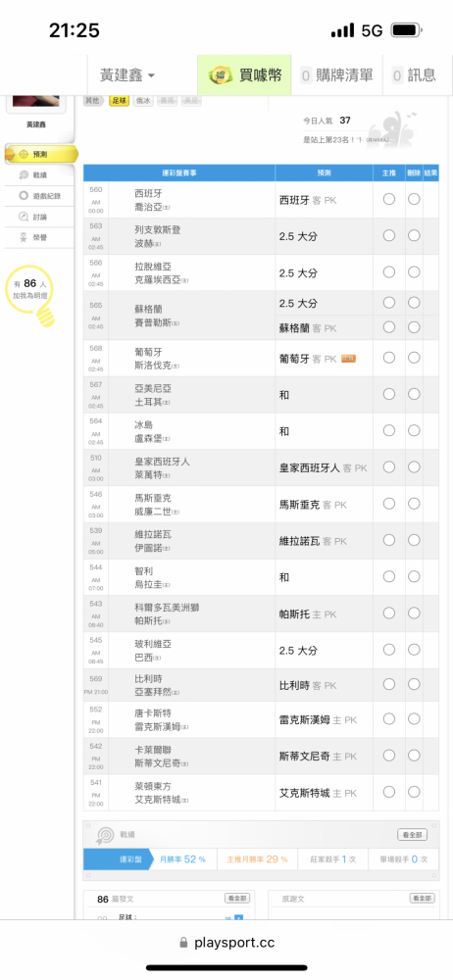Select 刪除 radio for 葡萄牙 vs 斯洛伐克
This screenshot has height=980, width=453.
click(414, 358)
